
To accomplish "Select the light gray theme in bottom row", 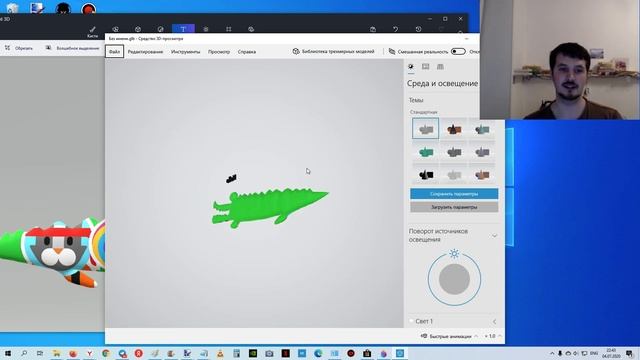I will [454, 175].
